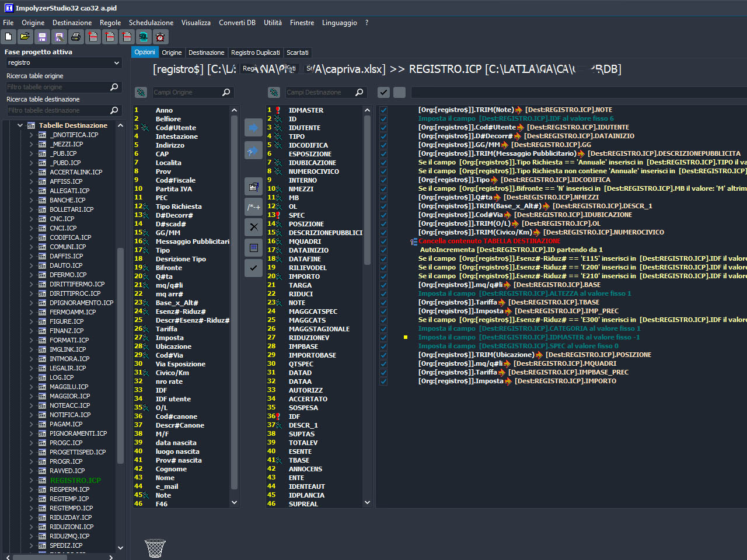Toggle checkbox for AutoIncrementa ID rule
Screen dimensions: 747x560
(x=383, y=250)
